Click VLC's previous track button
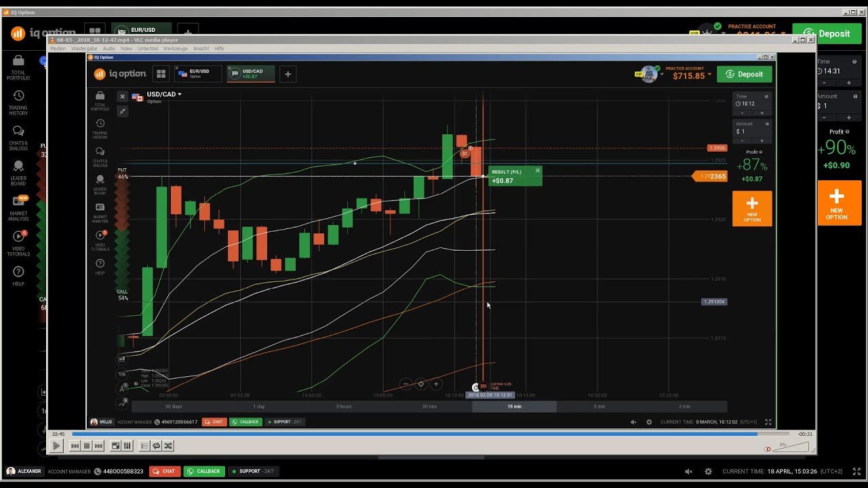 [75, 446]
